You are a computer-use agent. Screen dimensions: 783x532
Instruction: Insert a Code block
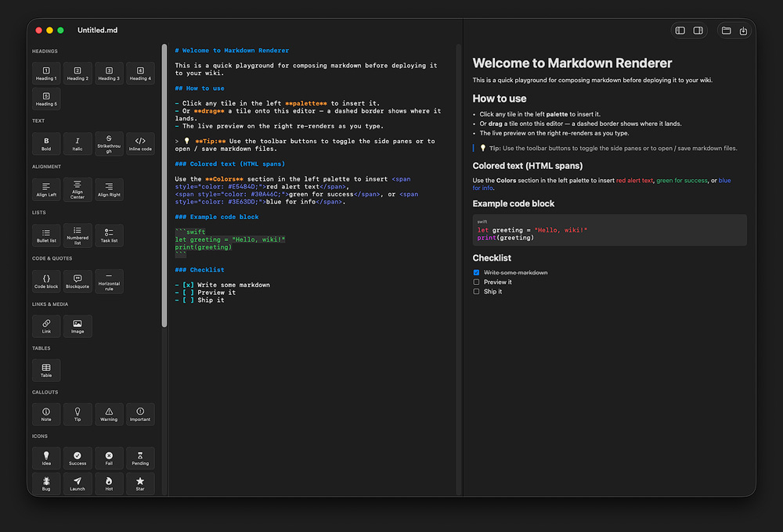pos(46,282)
